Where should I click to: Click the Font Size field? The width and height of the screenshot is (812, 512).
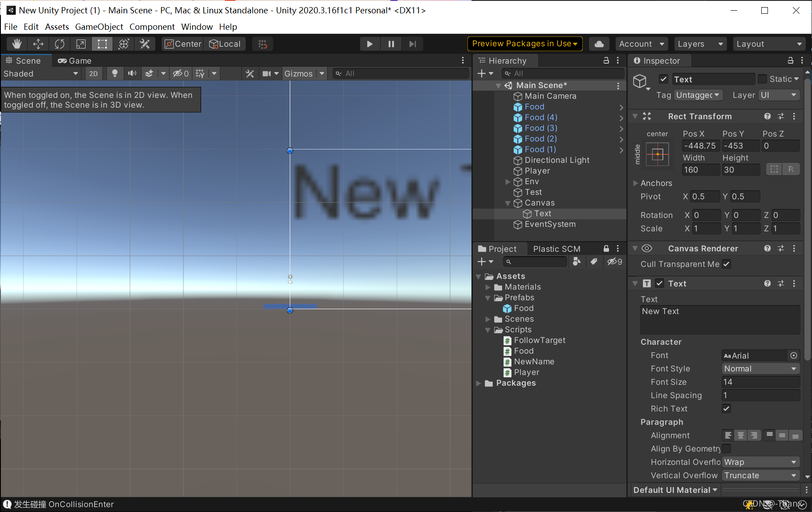[x=760, y=382]
